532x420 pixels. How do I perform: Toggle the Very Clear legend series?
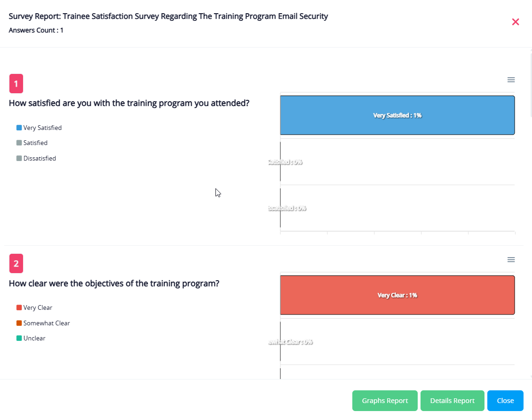(38, 307)
